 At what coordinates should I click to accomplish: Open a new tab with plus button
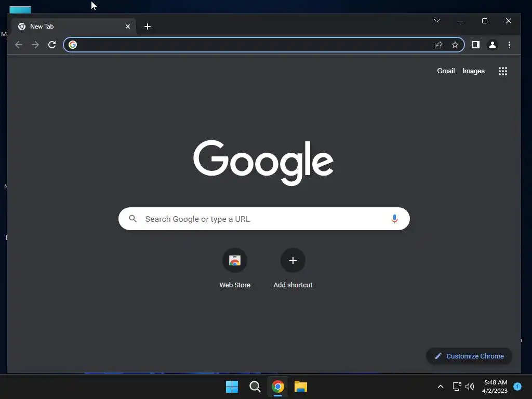[147, 26]
